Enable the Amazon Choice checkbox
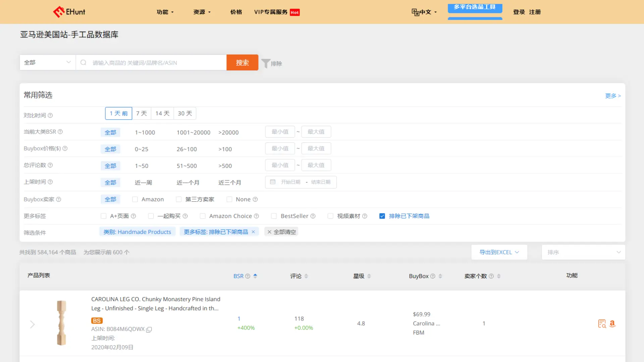644x362 pixels. pos(203,216)
